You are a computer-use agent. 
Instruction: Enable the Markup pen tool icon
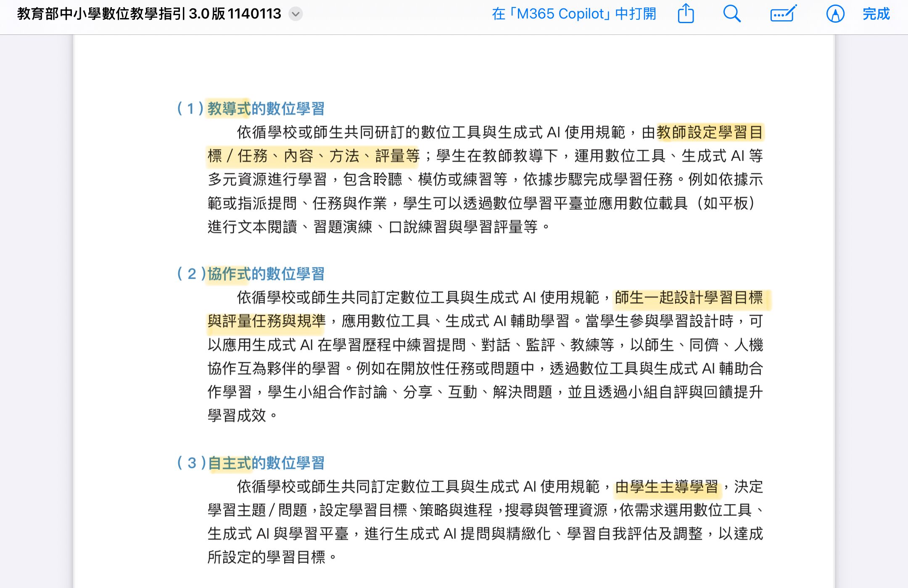tap(835, 14)
